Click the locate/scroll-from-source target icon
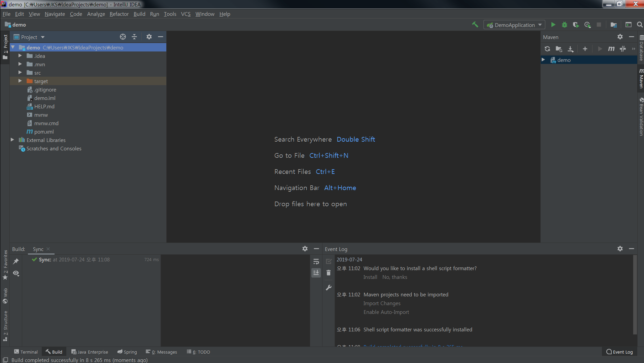Screen dimensions: 644x363 click(123, 37)
